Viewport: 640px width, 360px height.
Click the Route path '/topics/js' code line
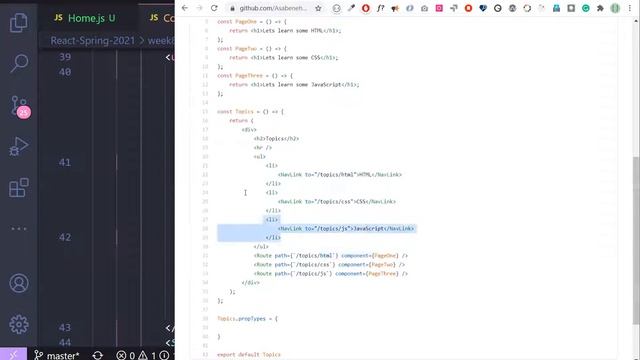[331, 273]
